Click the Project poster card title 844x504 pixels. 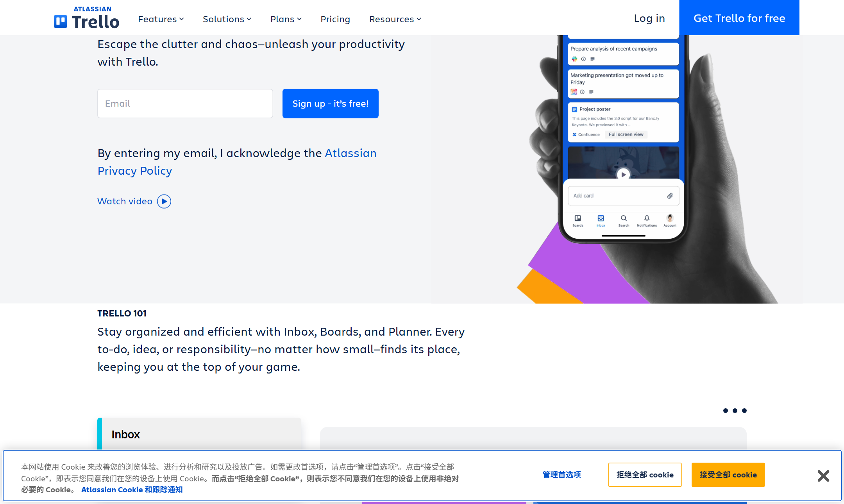pos(595,109)
